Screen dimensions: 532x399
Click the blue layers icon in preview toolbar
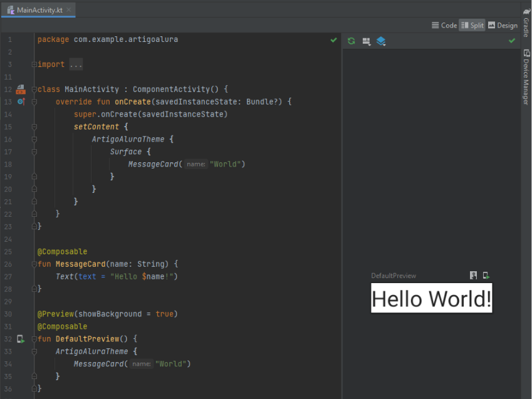tap(381, 41)
